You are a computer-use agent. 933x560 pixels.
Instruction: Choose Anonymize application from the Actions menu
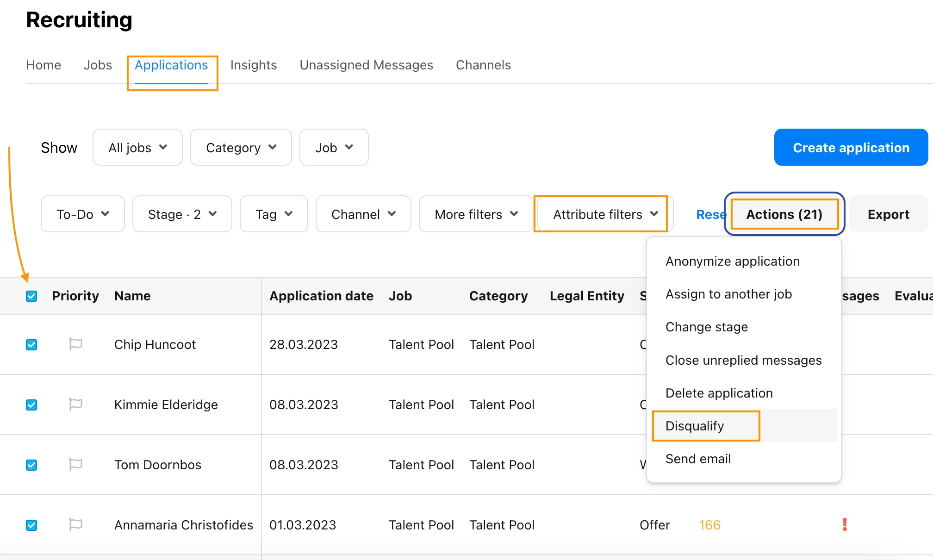pyautogui.click(x=744, y=261)
